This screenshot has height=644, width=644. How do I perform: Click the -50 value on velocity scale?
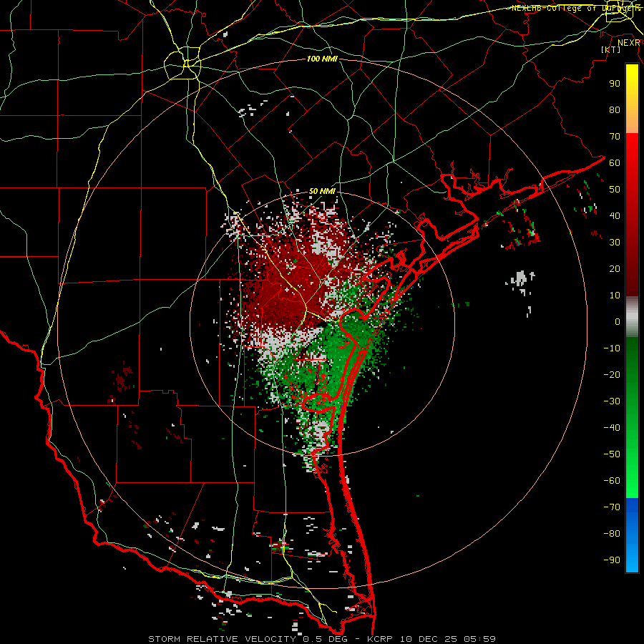(612, 454)
